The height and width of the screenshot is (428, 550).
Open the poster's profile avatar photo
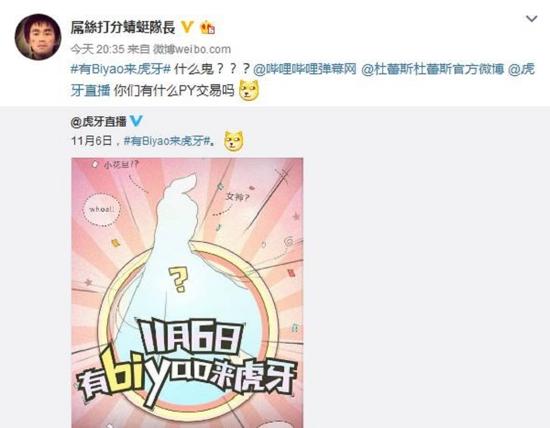(x=38, y=37)
